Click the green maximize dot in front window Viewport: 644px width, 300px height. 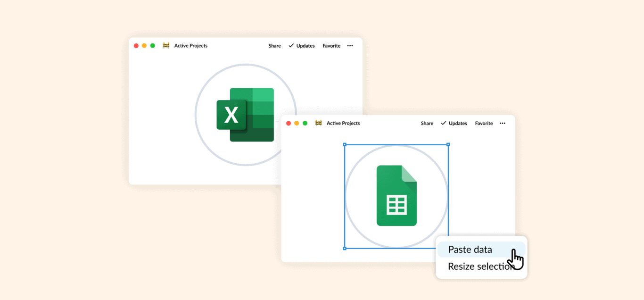(305, 123)
